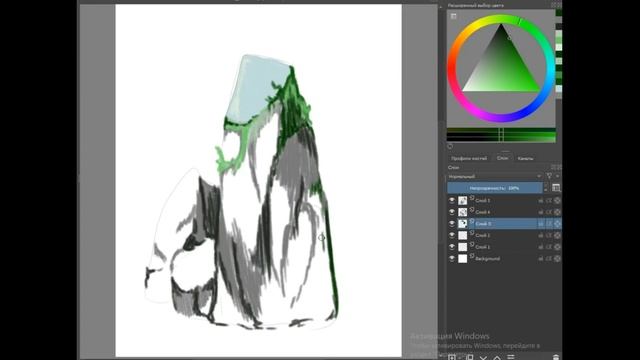Click the layers docker float icon
The image size is (640, 360).
[553, 167]
